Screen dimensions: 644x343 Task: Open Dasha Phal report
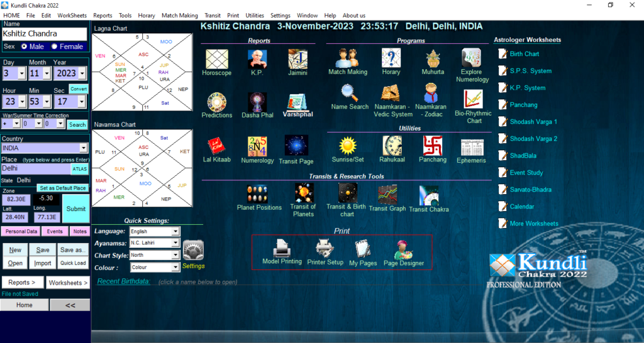click(257, 102)
